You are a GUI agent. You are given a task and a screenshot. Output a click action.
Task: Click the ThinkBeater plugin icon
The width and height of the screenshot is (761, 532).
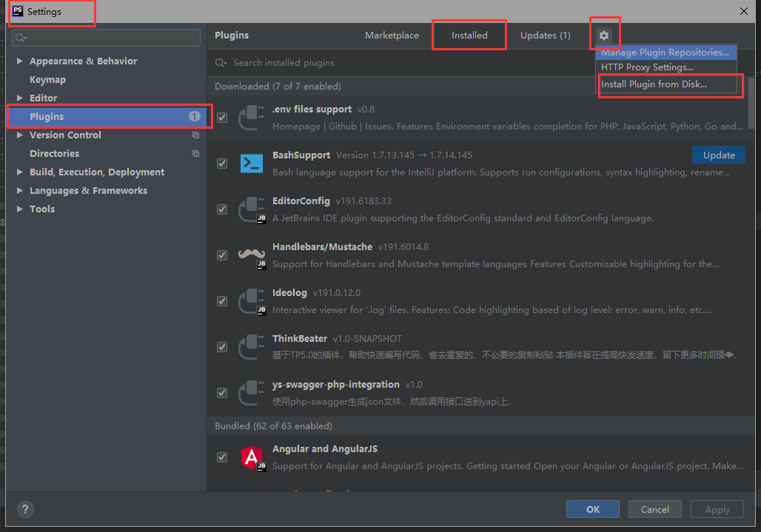coord(252,347)
